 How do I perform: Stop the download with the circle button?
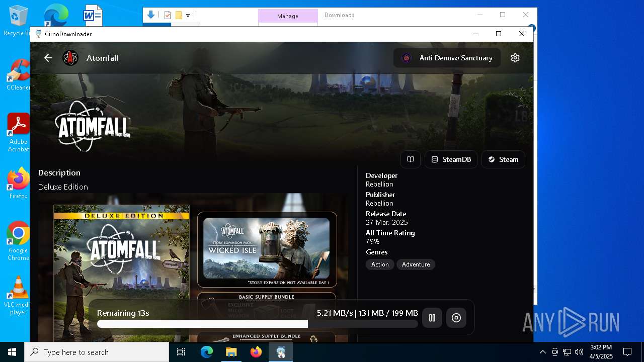(456, 318)
